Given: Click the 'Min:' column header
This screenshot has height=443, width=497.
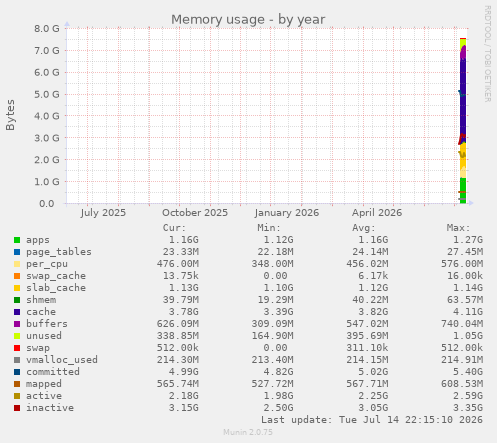Looking at the screenshot, I should (x=269, y=228).
